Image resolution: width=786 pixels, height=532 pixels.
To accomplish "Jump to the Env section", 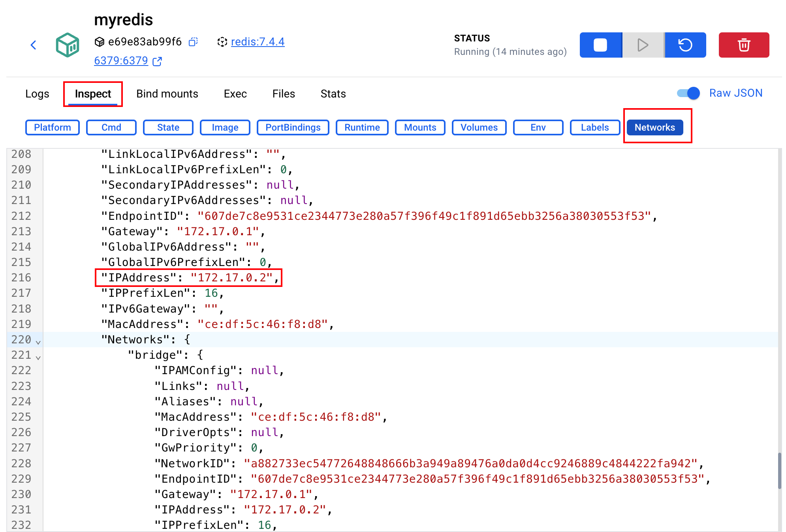I will [x=538, y=127].
